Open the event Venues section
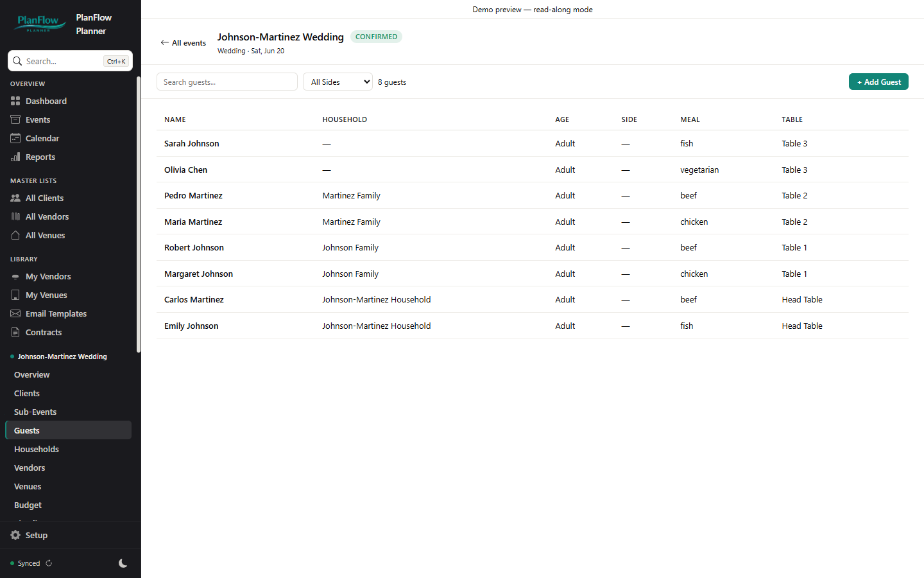This screenshot has height=578, width=924. (x=68, y=486)
